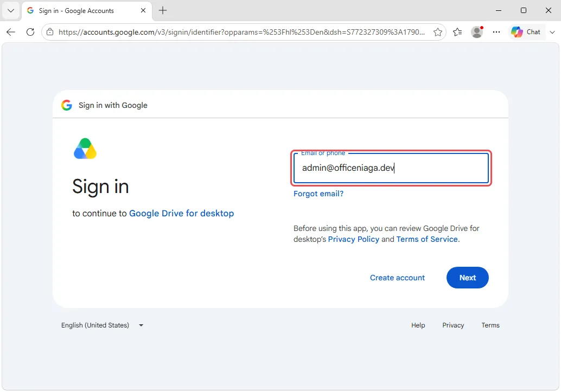This screenshot has width=561, height=392.
Task: Reload the Google sign-in page
Action: (x=30, y=32)
